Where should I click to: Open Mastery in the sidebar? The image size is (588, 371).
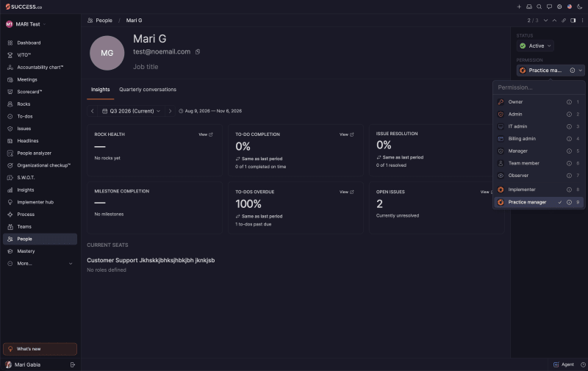coord(40,251)
